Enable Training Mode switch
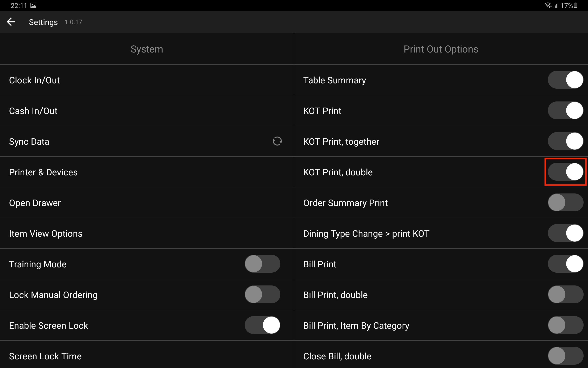The height and width of the screenshot is (368, 588). [x=262, y=264]
